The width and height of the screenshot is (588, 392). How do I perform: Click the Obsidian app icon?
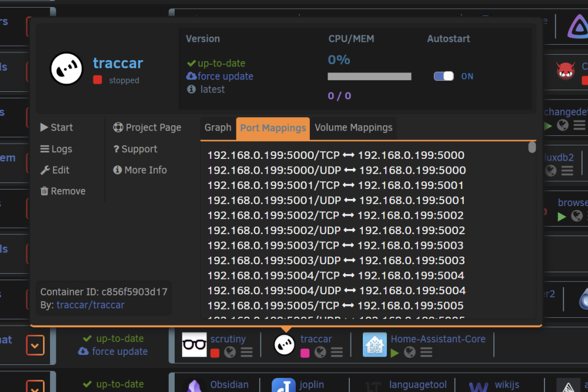[x=194, y=386]
